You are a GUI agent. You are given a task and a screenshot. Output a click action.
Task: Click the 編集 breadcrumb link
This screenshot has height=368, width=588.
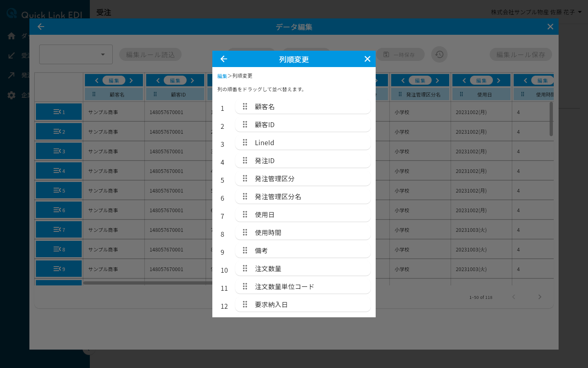click(222, 76)
